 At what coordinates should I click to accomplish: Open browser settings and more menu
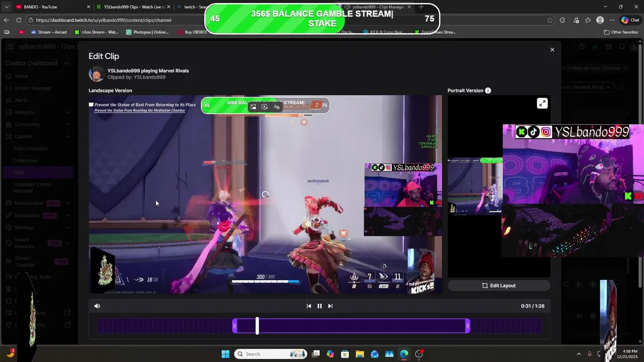(x=612, y=20)
